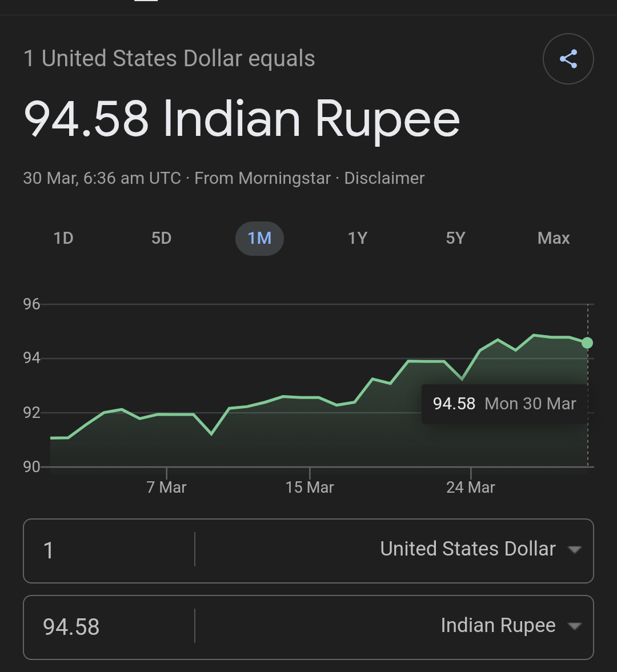Expand the United States Dollar dropdown arrow
The width and height of the screenshot is (617, 672).
coord(574,550)
